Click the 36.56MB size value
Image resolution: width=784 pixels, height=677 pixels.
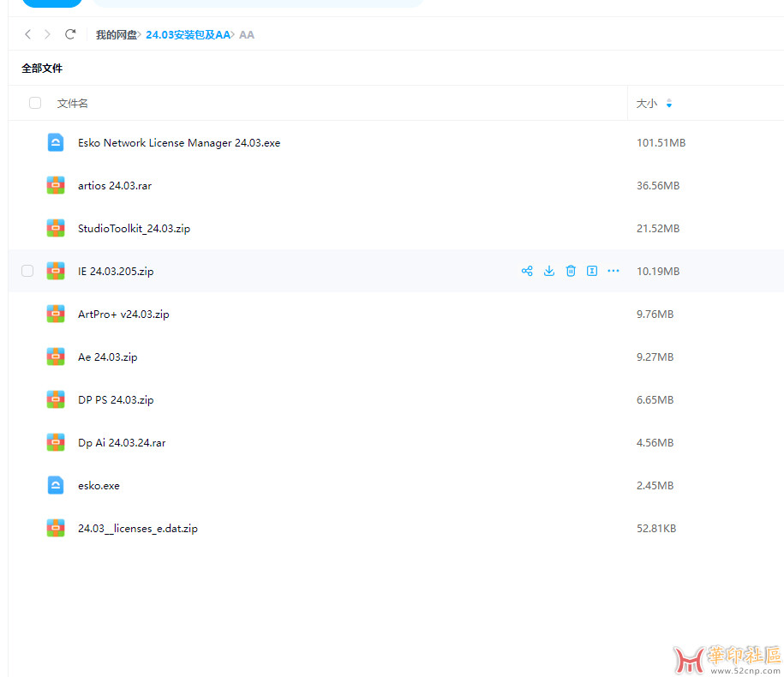[x=658, y=185]
